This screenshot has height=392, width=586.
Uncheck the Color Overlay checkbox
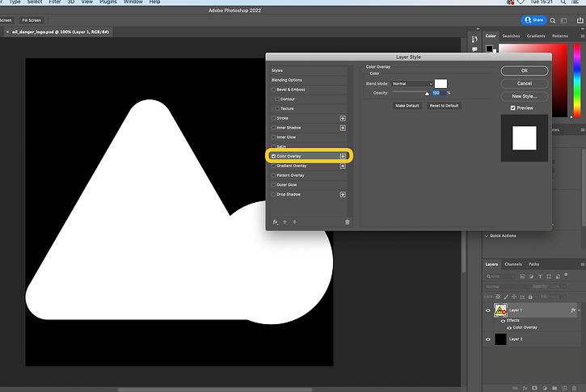click(273, 156)
